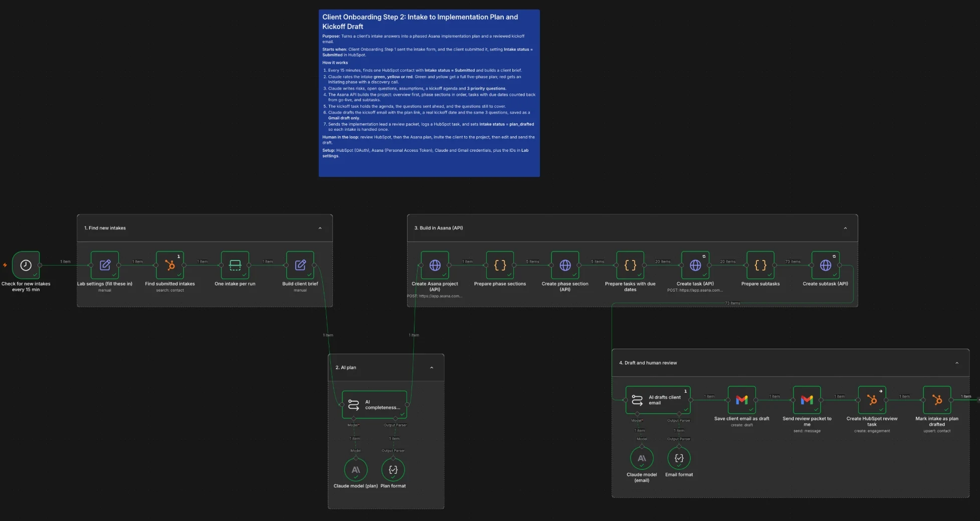Collapse the Find new intakes group
The width and height of the screenshot is (980, 521).
click(x=320, y=228)
